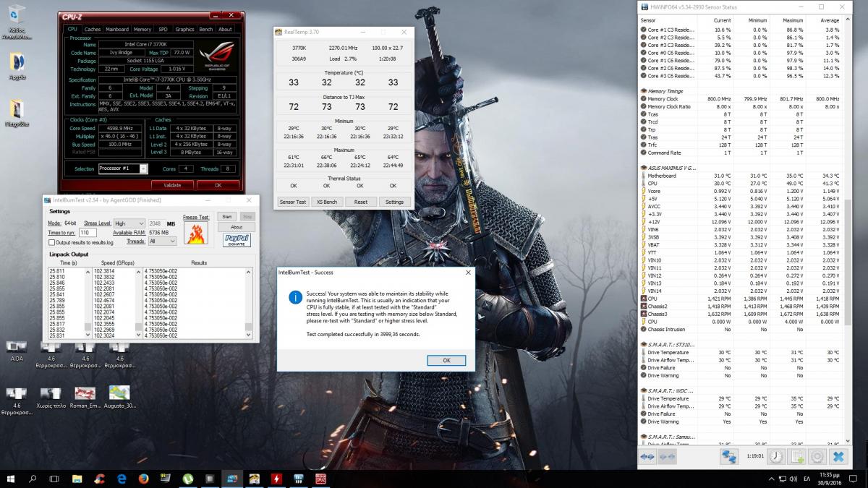The width and height of the screenshot is (868, 488).
Task: Click HWiNFO collapse columns arrows icon
Action: point(667,456)
